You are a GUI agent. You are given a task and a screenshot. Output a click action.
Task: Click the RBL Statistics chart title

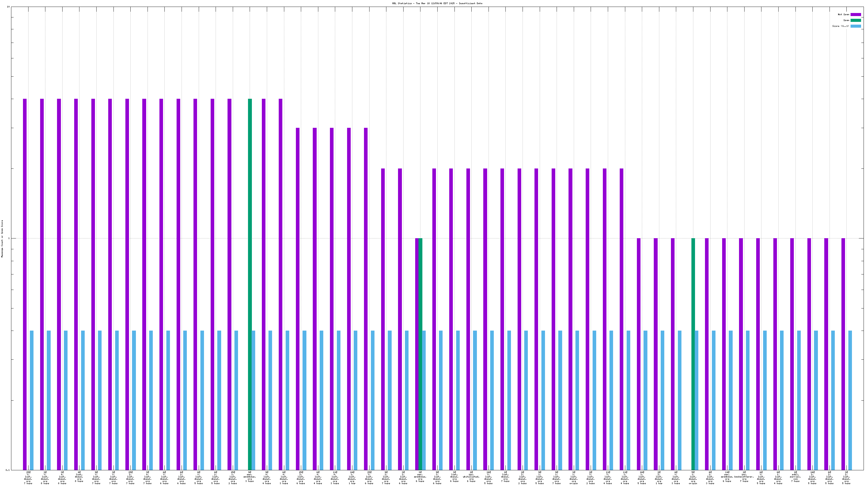pyautogui.click(x=437, y=3)
